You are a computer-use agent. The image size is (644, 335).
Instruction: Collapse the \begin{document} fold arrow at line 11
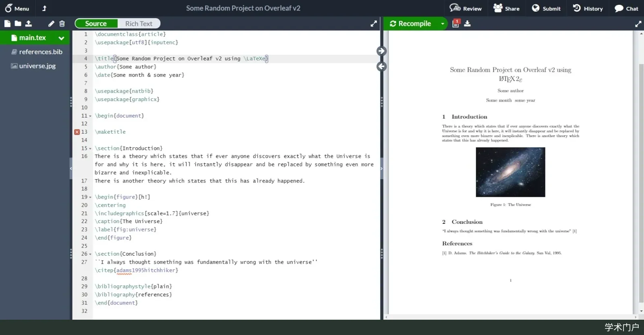pyautogui.click(x=90, y=116)
